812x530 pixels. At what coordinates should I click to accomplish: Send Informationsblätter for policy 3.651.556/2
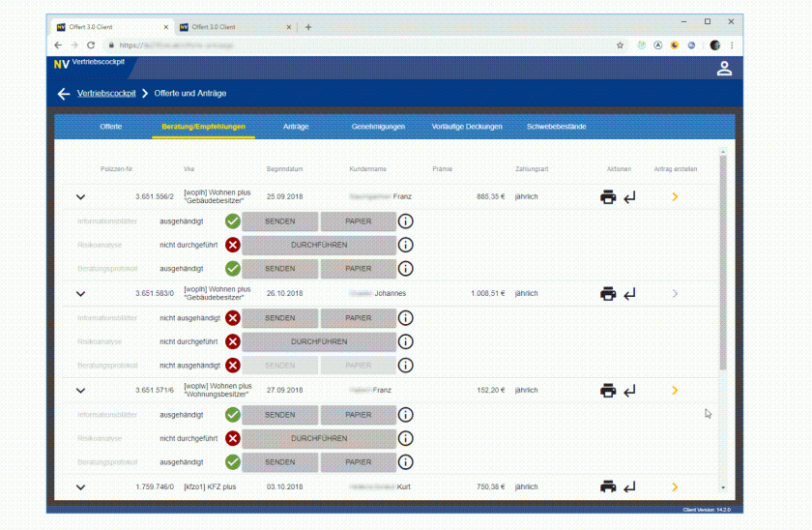click(x=280, y=221)
